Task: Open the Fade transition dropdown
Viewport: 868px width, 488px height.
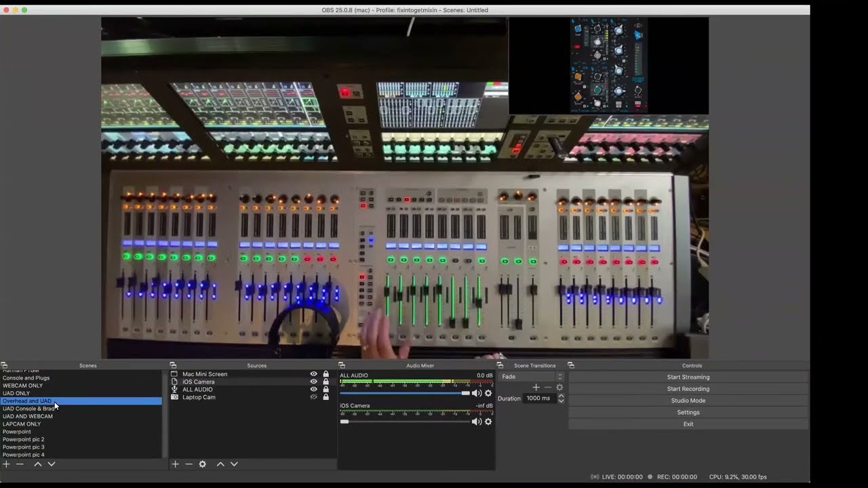Action: click(531, 377)
